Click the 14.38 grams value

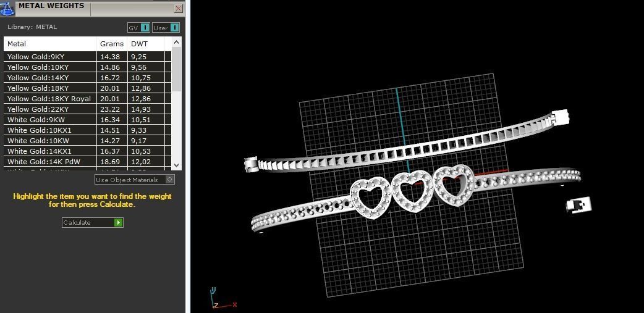point(110,57)
